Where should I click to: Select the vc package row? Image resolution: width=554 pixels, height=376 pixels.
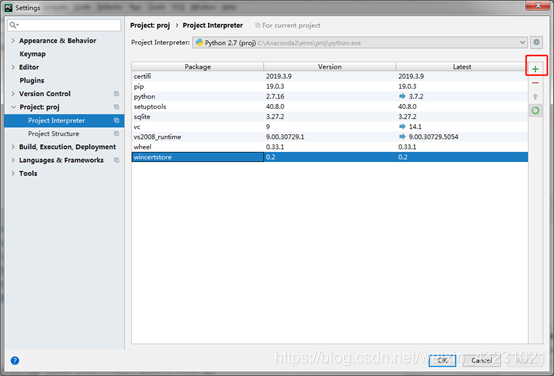[330, 127]
